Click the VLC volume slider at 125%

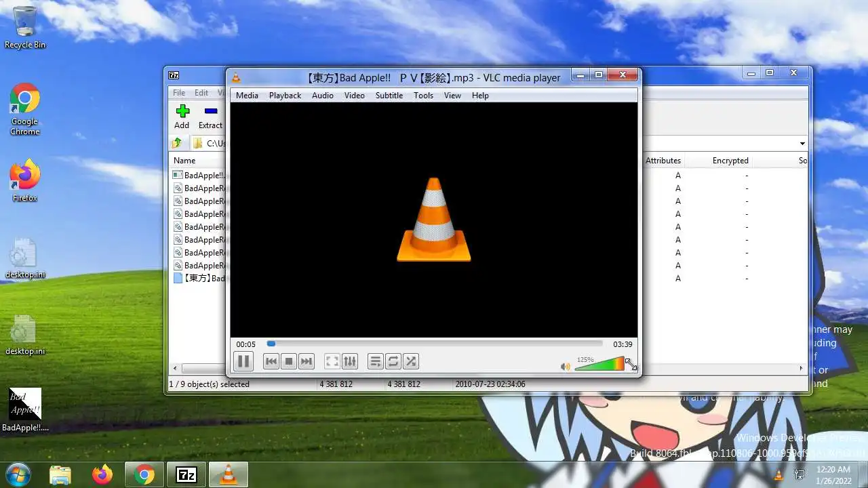click(x=599, y=364)
